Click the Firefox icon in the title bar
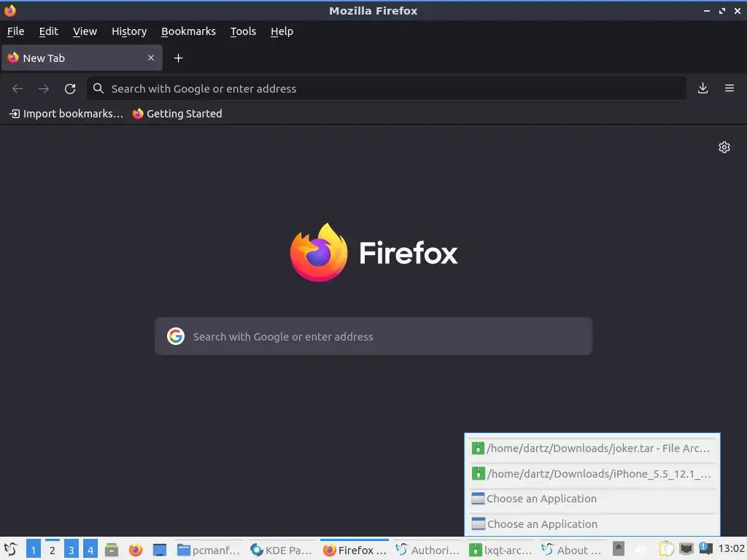The width and height of the screenshot is (747, 560). point(9,10)
